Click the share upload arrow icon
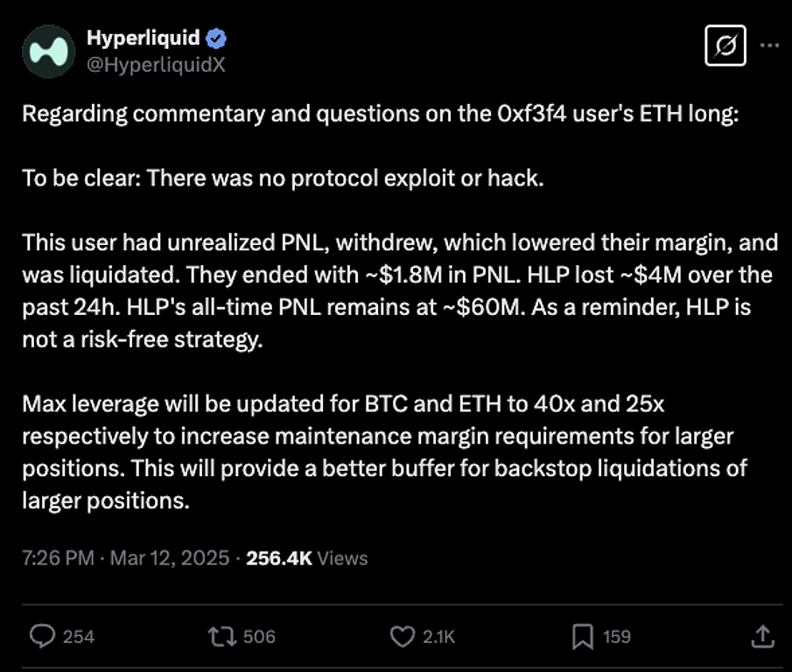Image resolution: width=792 pixels, height=672 pixels. tap(761, 636)
